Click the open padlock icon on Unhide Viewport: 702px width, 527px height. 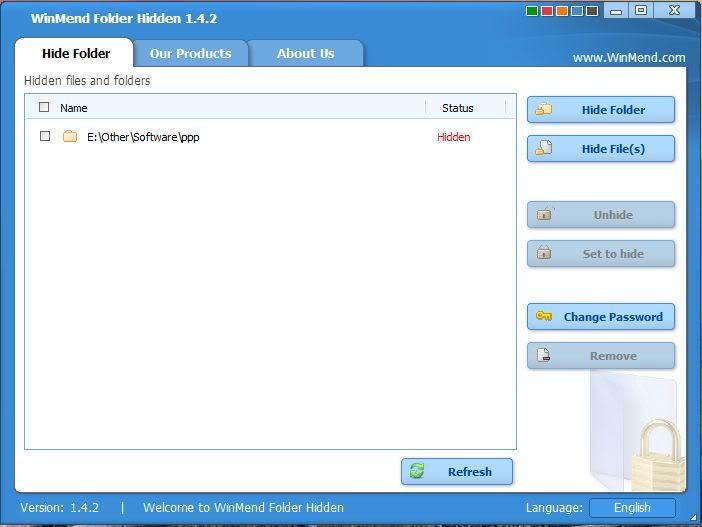tap(544, 214)
